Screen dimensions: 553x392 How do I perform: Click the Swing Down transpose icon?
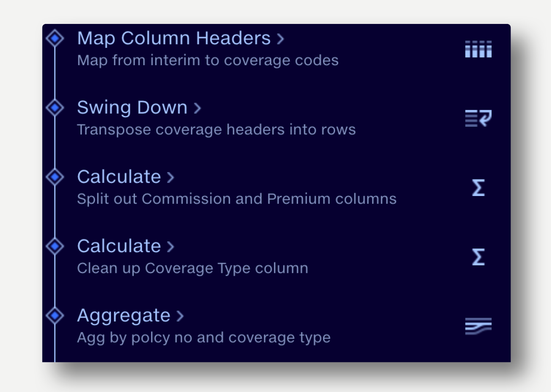pos(478,118)
